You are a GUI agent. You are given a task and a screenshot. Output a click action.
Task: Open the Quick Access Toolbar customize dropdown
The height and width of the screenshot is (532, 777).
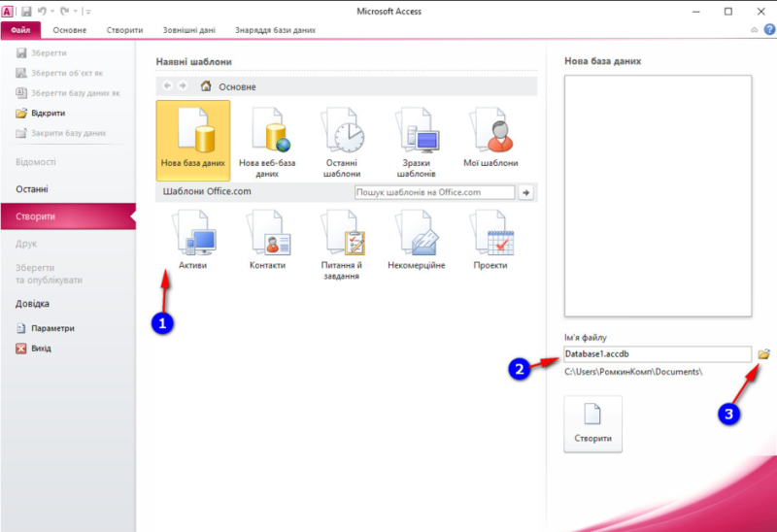tap(87, 12)
